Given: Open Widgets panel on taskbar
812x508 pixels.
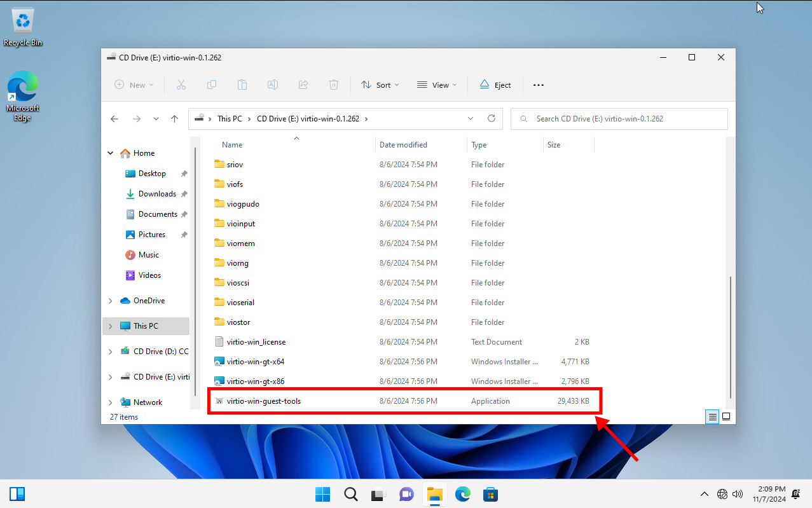Looking at the screenshot, I should click(17, 494).
